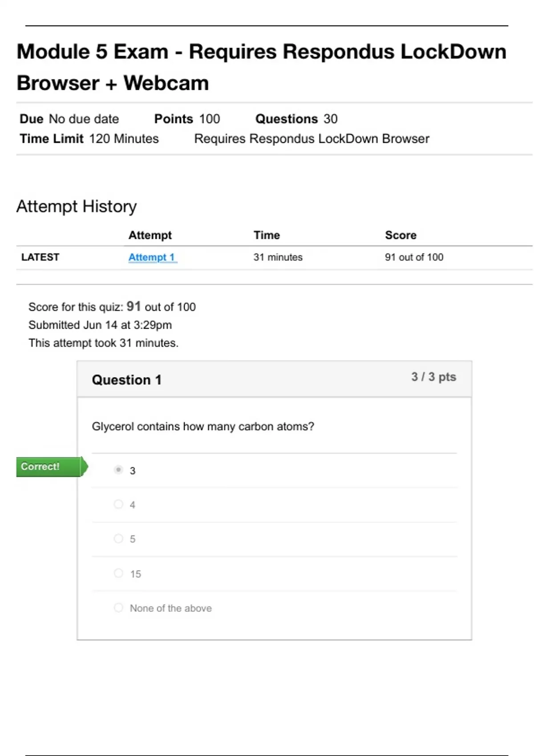Screen dimensions: 534x756
Task: Click the Score column header
Action: 400,235
